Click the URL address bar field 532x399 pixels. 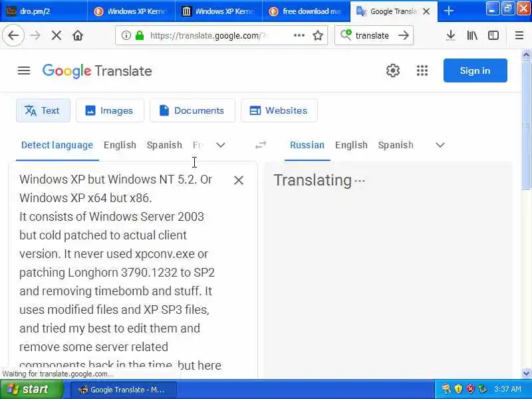221,35
